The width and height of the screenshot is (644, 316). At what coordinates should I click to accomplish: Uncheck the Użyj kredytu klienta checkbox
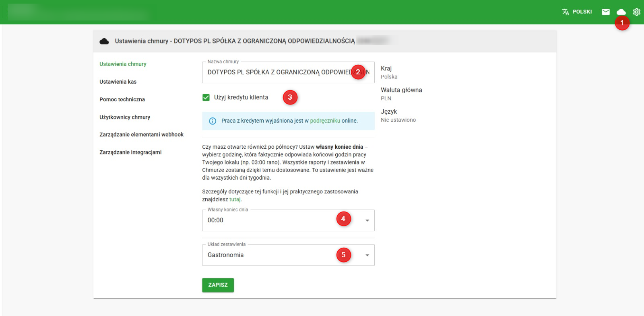coord(206,97)
